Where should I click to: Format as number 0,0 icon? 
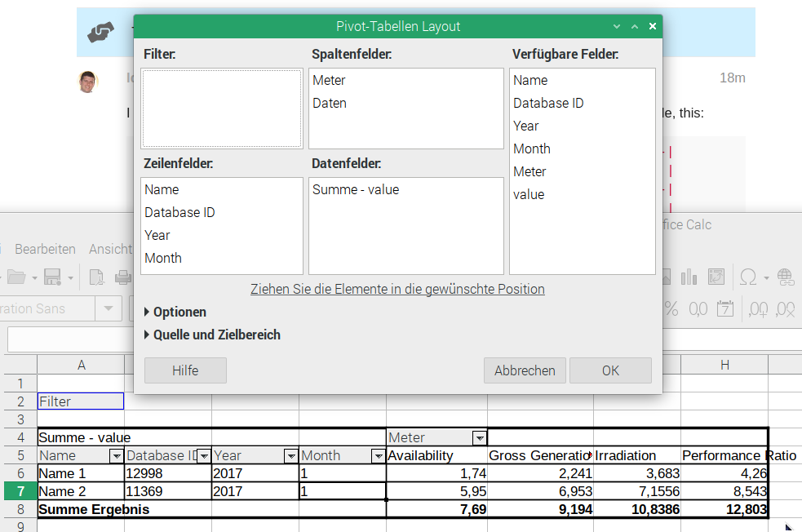698,309
